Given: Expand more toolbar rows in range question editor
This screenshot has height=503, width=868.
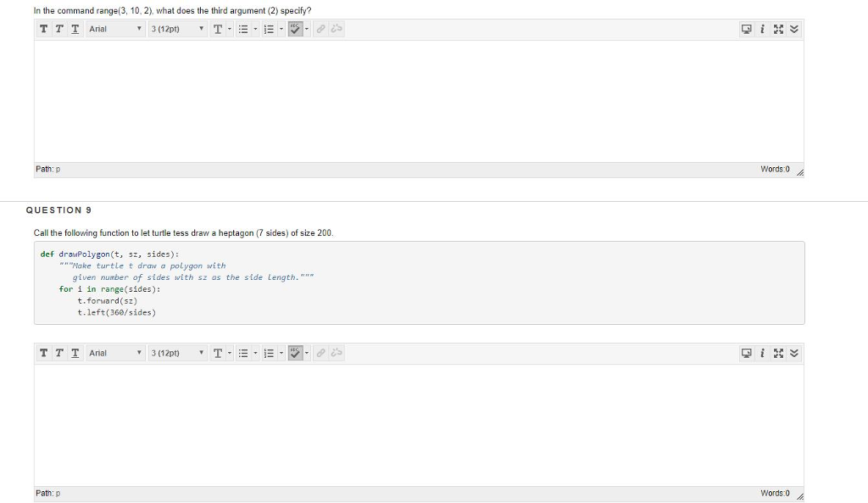Looking at the screenshot, I should click(793, 29).
